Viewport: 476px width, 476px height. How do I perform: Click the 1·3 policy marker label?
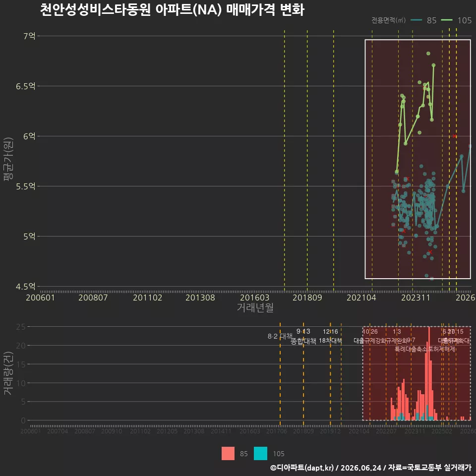tap(397, 332)
